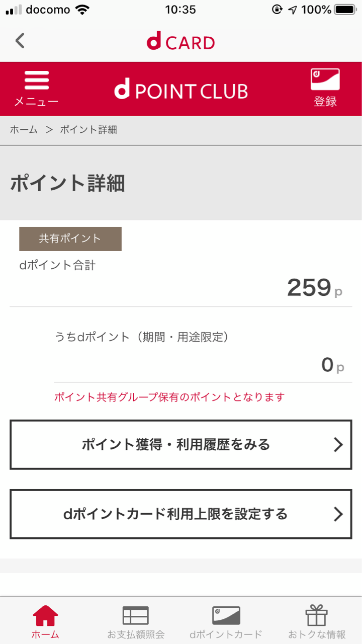Open the payment inquiry table icon
Viewport: 362px width, 644px height.
136,616
